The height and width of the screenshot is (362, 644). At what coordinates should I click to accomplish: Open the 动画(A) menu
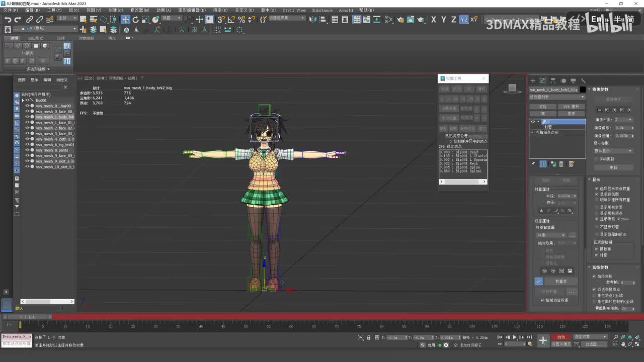[x=164, y=10]
